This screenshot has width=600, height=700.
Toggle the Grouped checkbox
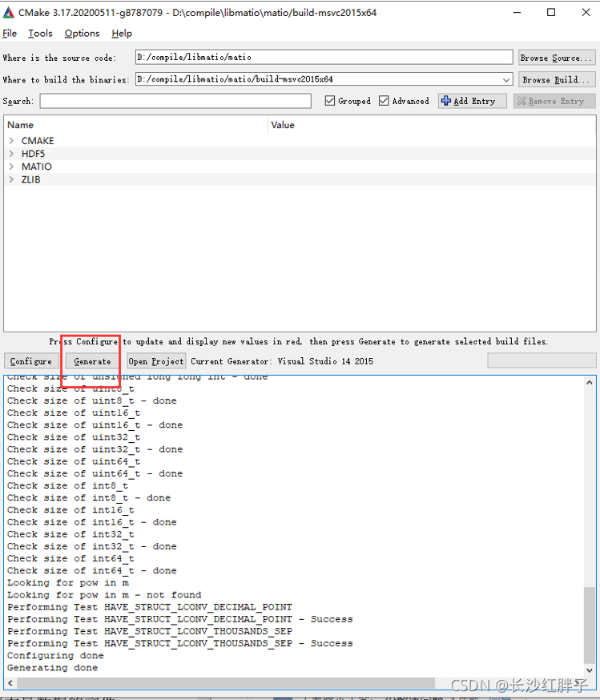pos(330,101)
